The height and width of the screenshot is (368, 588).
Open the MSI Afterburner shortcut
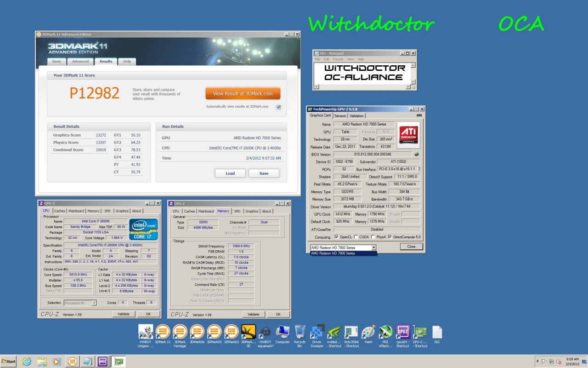385,332
